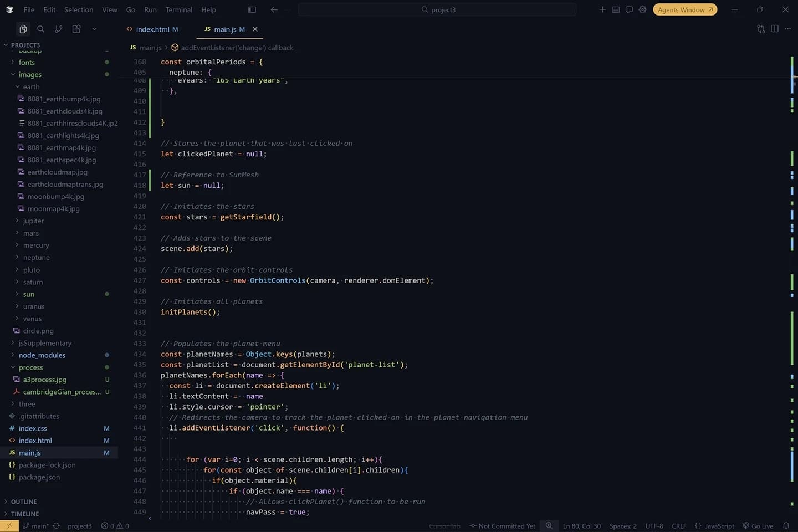The image size is (798, 532).
Task: Click the plus icon in the title bar
Action: [602, 9]
